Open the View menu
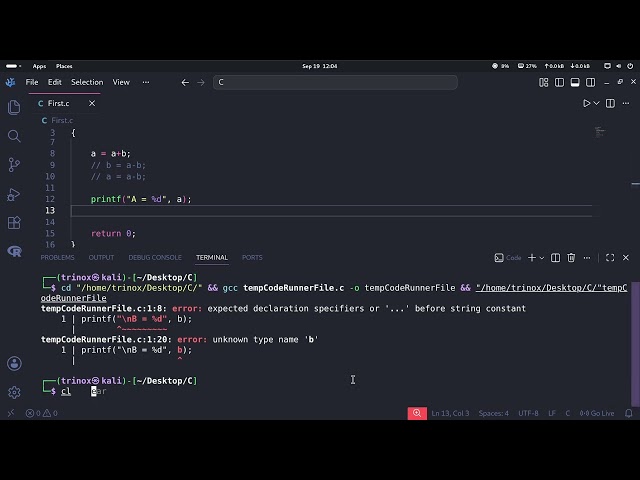This screenshot has width=640, height=480. click(121, 82)
